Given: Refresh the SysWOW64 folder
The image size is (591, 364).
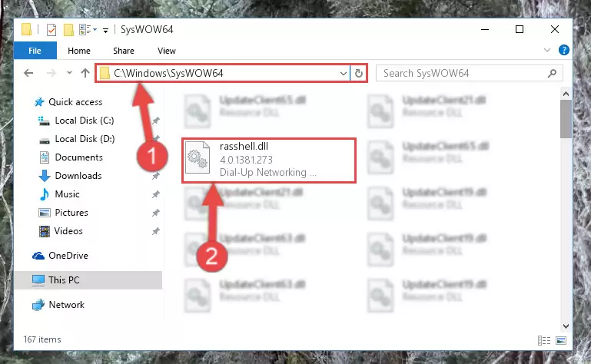Looking at the screenshot, I should pos(358,73).
